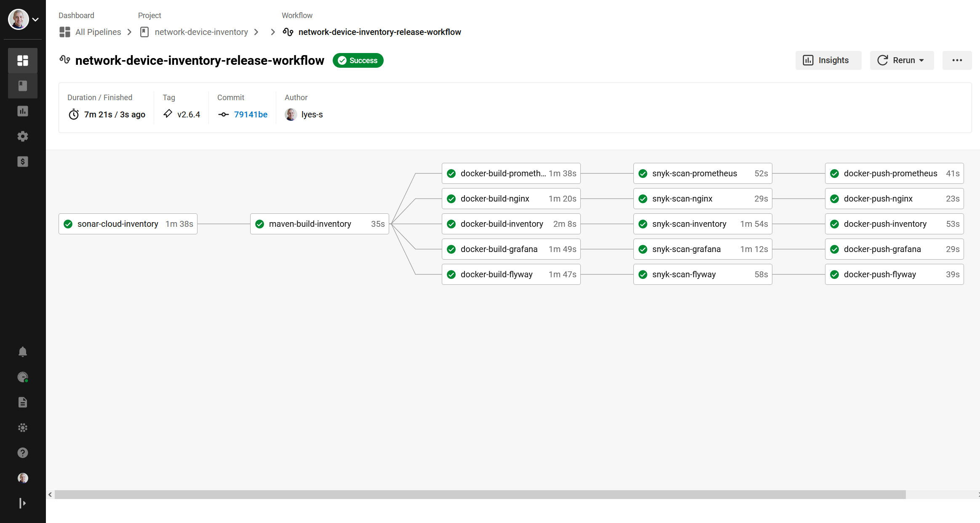
Task: Open the Docs page icon in sidebar
Action: pyautogui.click(x=23, y=402)
